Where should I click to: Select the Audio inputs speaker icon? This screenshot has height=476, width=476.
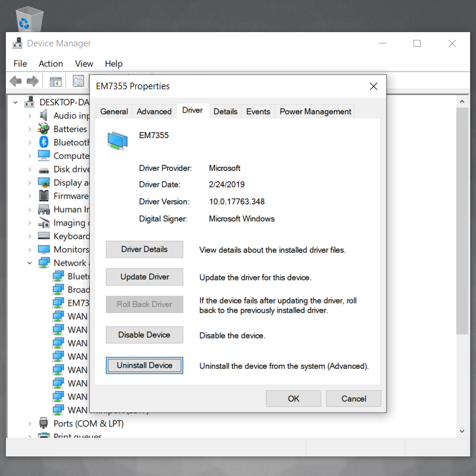click(43, 115)
